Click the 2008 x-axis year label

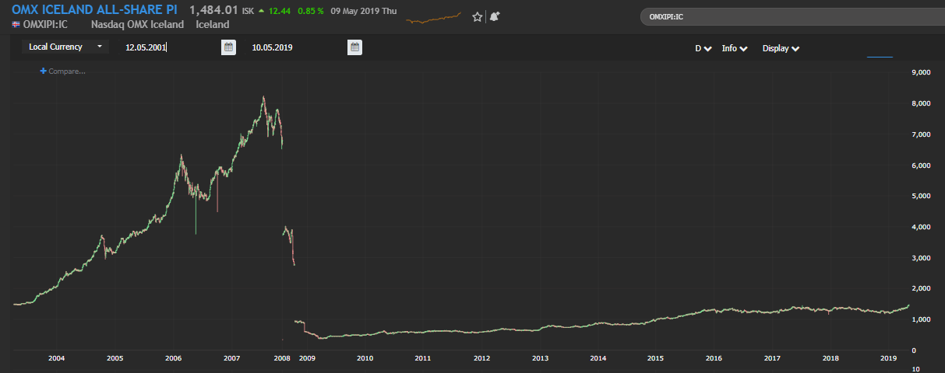tap(281, 359)
